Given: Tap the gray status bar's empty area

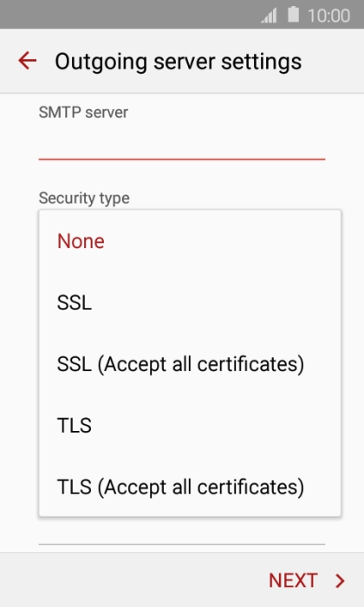Looking at the screenshot, I should coord(127,15).
